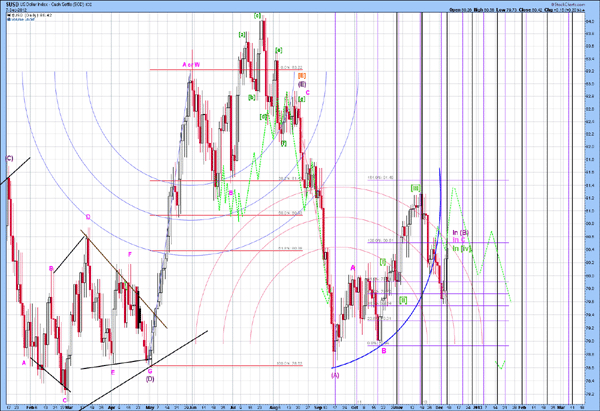The width and height of the screenshot is (600, 411).
Task: Click the pink D wave label
Action: tap(88, 217)
